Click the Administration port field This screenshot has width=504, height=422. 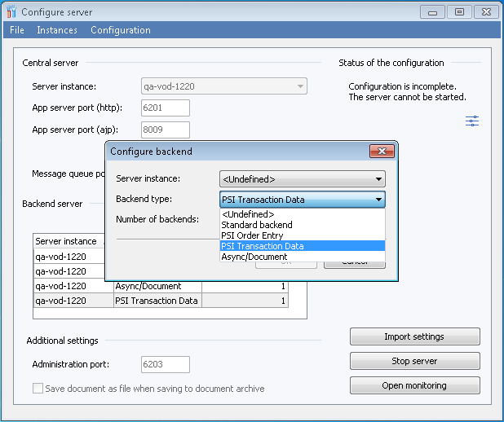[165, 364]
